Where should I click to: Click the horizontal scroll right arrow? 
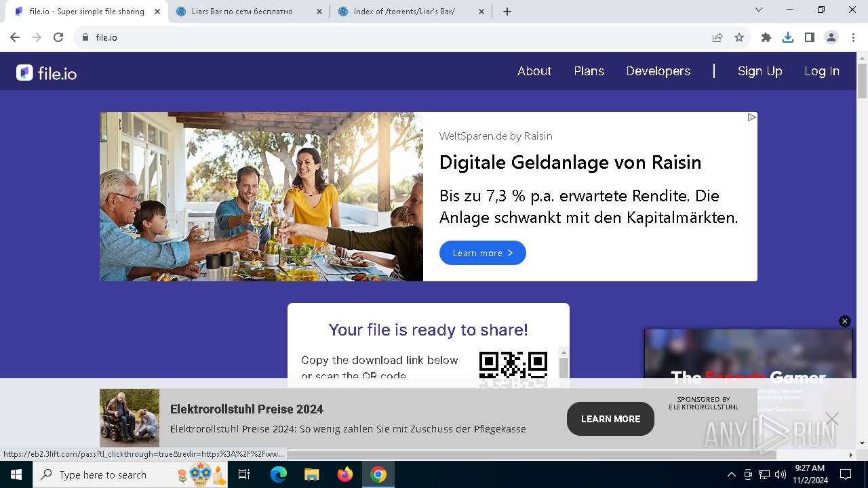click(851, 455)
